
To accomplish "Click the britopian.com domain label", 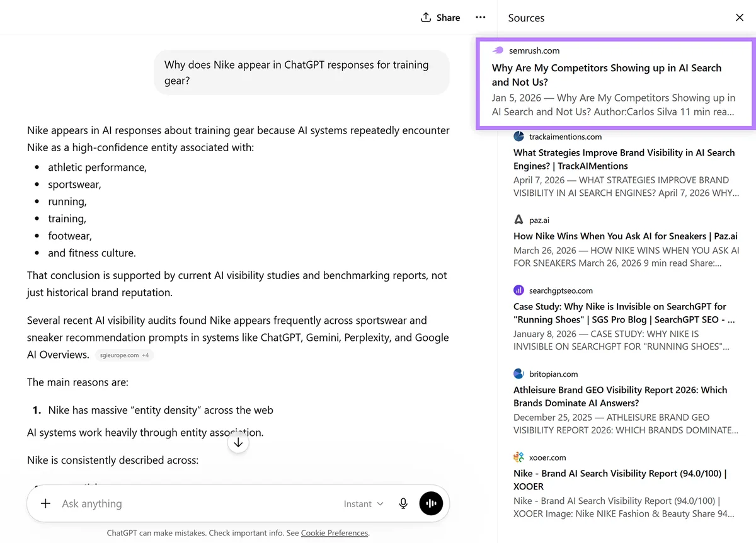I will (553, 374).
